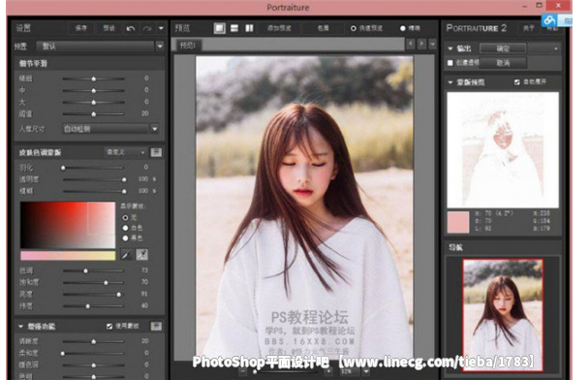The image size is (588, 380).
Task: Open the zoom percentage dropdown
Action: 366,371
